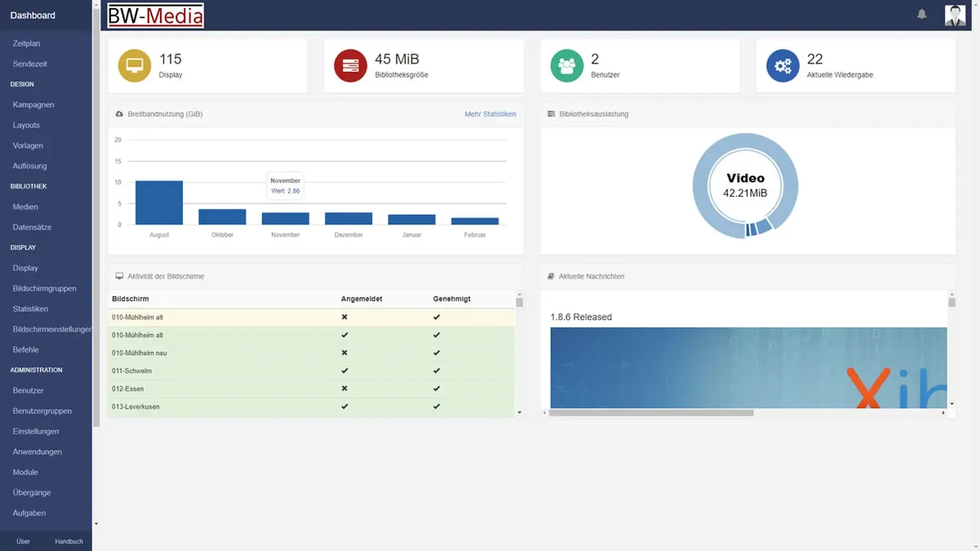Click the August bar in bandwidth chart
The width and height of the screenshot is (980, 551).
[x=159, y=203]
